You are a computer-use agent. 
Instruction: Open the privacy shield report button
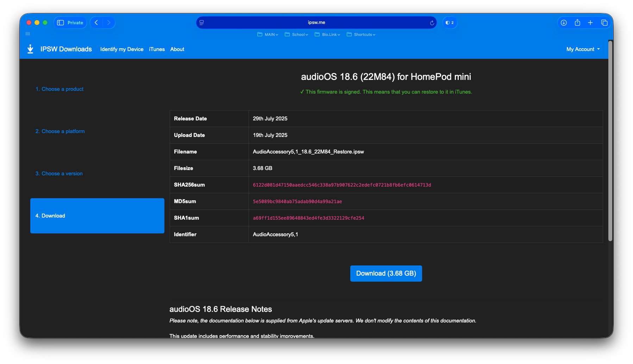450,23
